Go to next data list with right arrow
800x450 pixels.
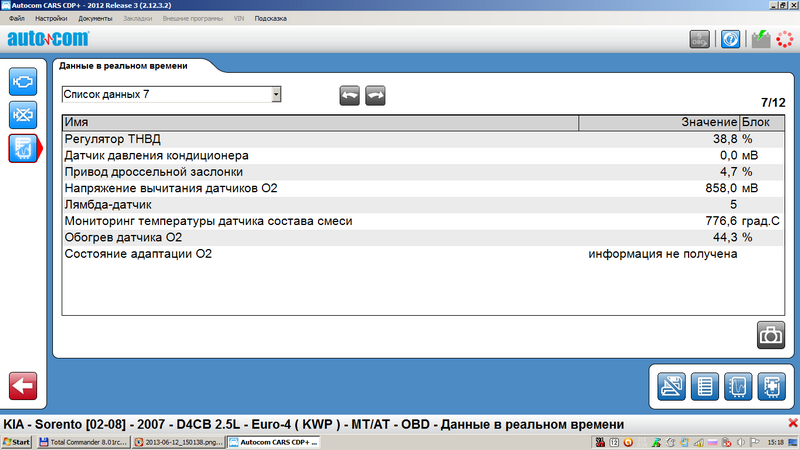[x=375, y=95]
